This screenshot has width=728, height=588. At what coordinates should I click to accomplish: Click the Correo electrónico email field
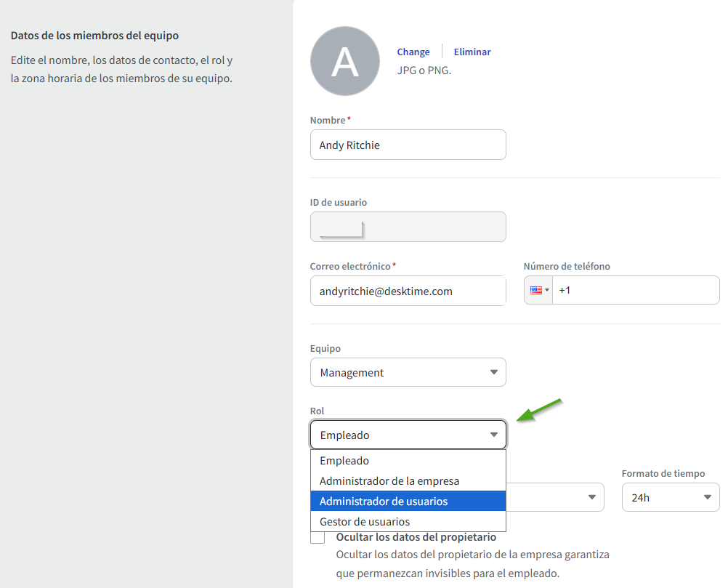407,291
